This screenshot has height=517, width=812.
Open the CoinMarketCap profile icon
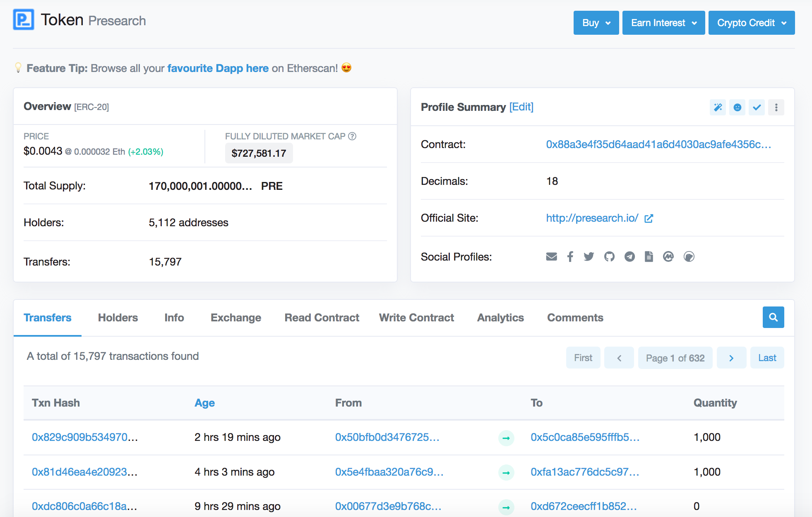[x=668, y=257]
